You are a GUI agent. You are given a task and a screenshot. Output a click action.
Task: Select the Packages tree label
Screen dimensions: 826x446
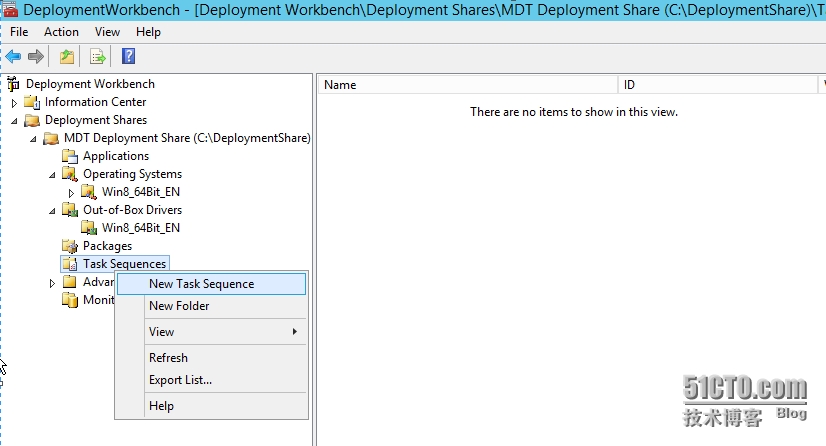coord(107,246)
